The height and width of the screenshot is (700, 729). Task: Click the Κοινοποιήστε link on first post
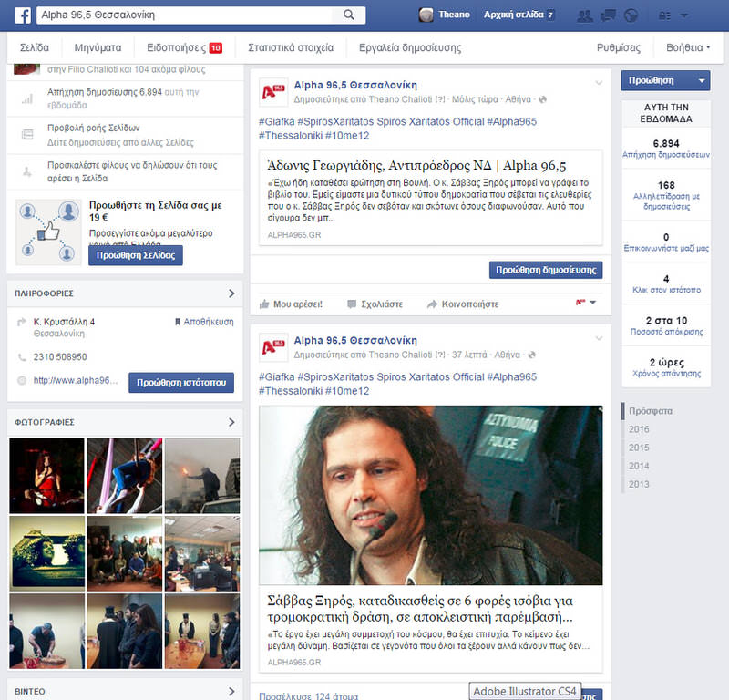coord(470,304)
